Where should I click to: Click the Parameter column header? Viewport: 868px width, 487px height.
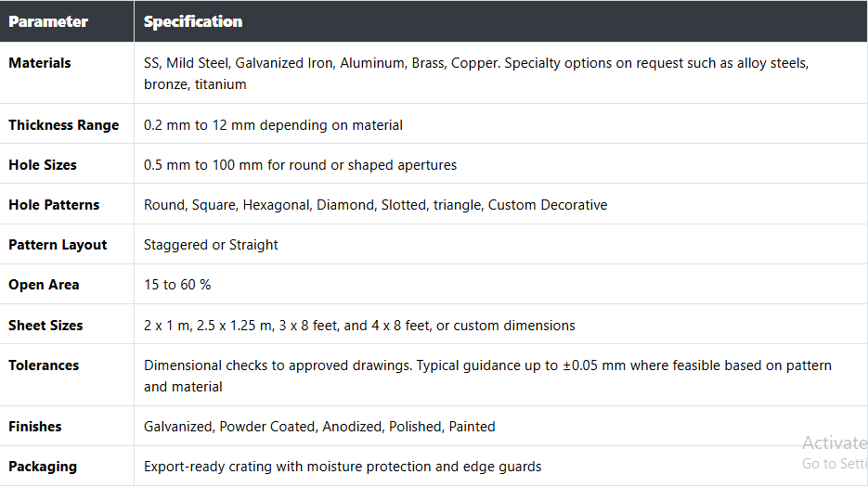click(x=48, y=21)
